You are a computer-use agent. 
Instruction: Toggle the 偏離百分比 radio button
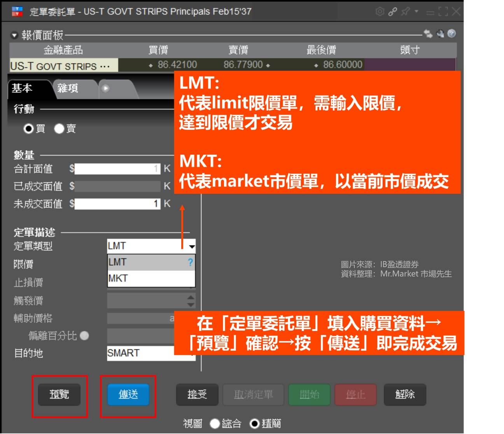click(x=84, y=336)
